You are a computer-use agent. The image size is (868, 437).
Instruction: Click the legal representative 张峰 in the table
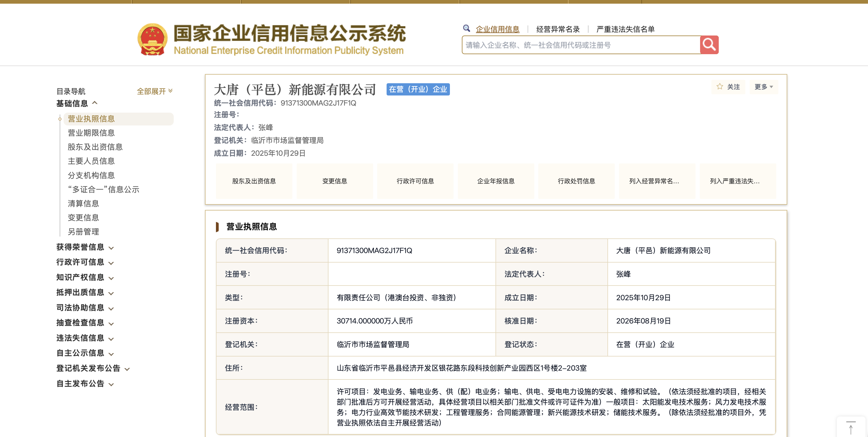point(623,274)
